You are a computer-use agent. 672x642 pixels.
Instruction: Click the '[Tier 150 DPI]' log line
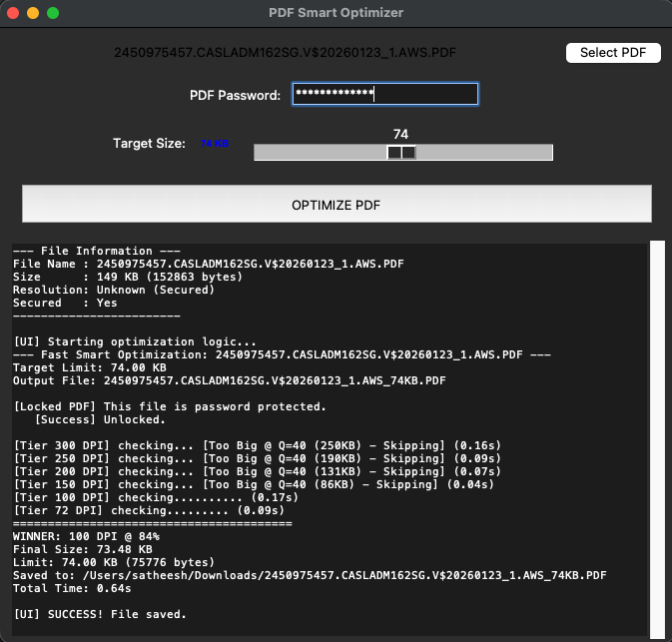click(x=254, y=484)
